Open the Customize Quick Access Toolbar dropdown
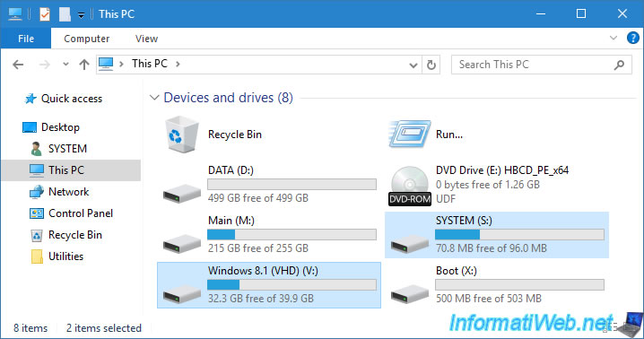Viewport: 644px width, 339px height. [x=82, y=15]
